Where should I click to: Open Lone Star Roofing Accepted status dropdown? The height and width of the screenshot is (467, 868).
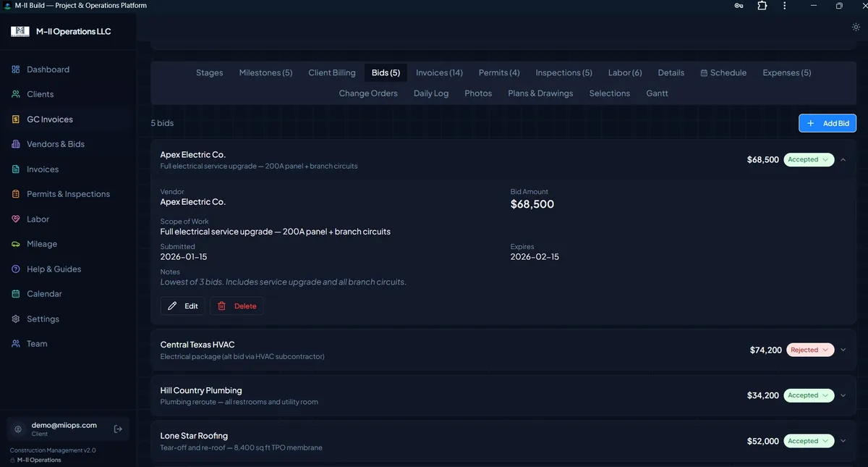pyautogui.click(x=809, y=441)
